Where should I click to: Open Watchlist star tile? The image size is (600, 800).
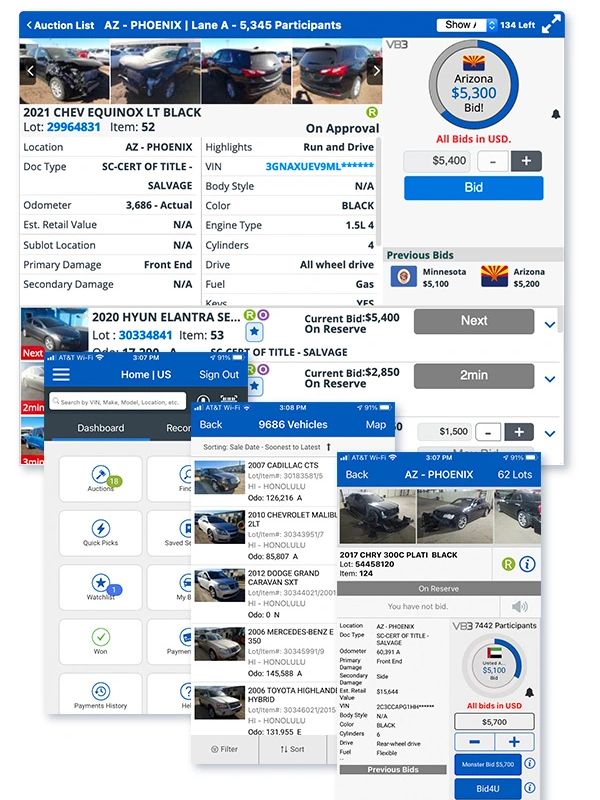coord(101,587)
